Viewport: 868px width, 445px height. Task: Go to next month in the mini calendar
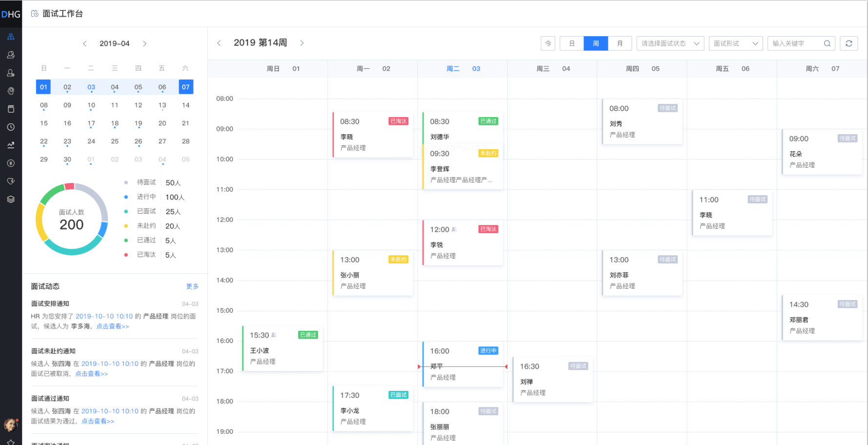[x=144, y=43]
